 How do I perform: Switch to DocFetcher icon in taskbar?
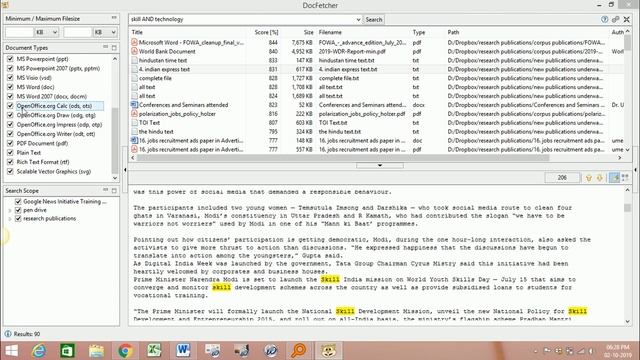(328, 351)
